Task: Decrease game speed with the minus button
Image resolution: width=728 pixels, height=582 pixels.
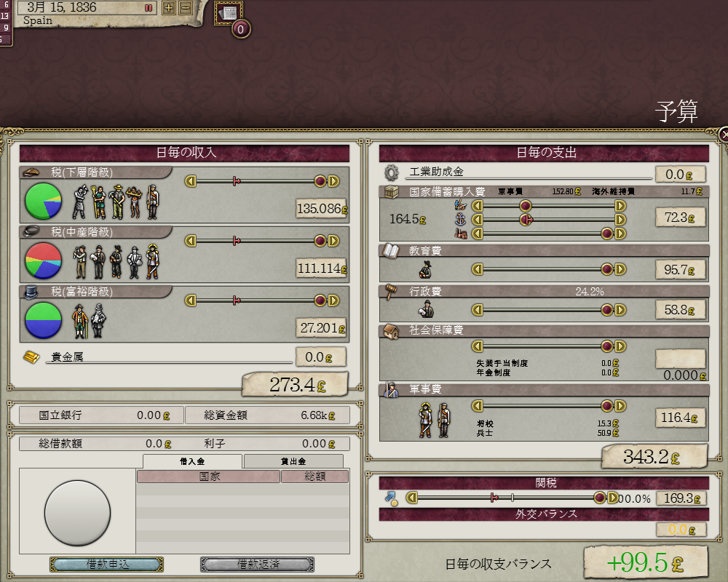Action: pos(185,8)
